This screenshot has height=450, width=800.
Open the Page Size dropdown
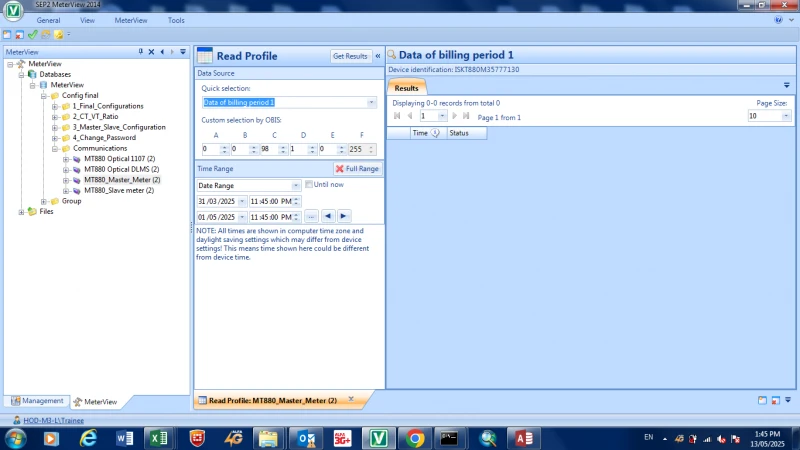tap(786, 116)
